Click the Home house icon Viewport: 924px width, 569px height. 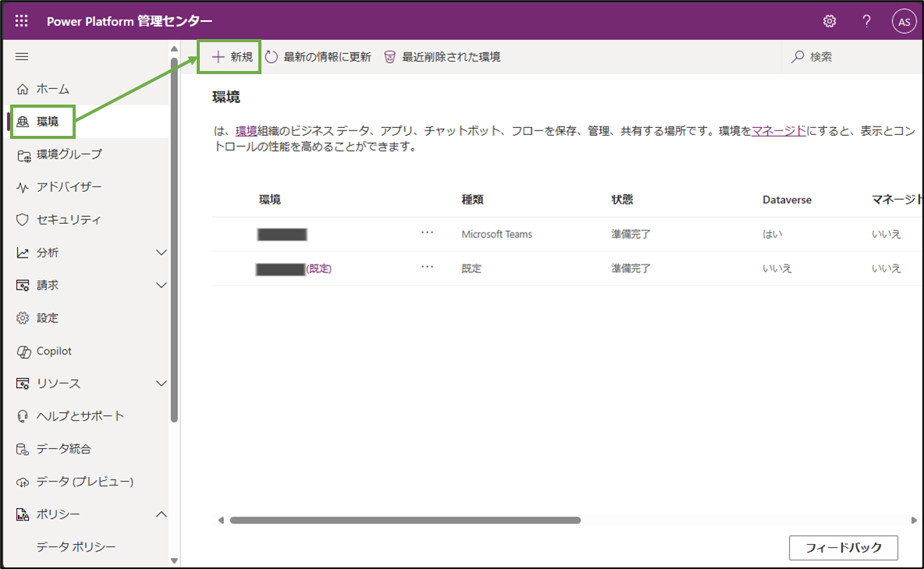(x=23, y=89)
